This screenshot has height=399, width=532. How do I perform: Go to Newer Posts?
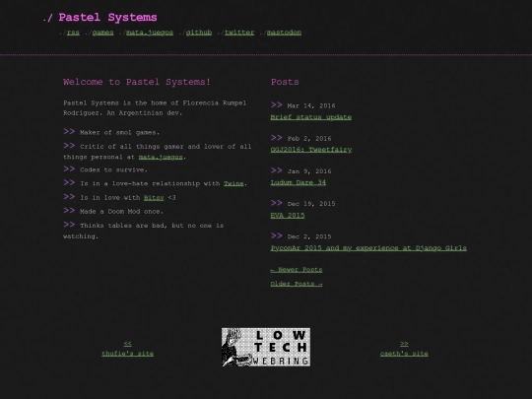(297, 270)
